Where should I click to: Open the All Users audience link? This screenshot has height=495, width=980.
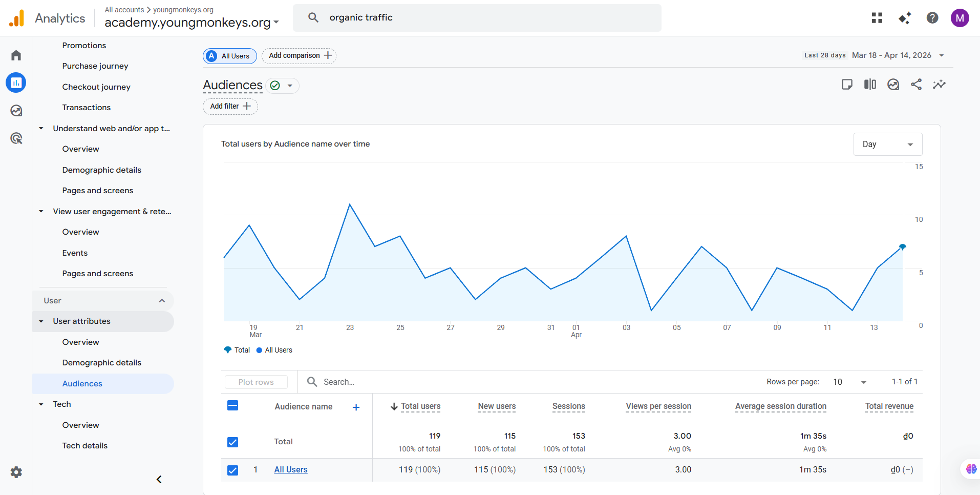click(290, 470)
